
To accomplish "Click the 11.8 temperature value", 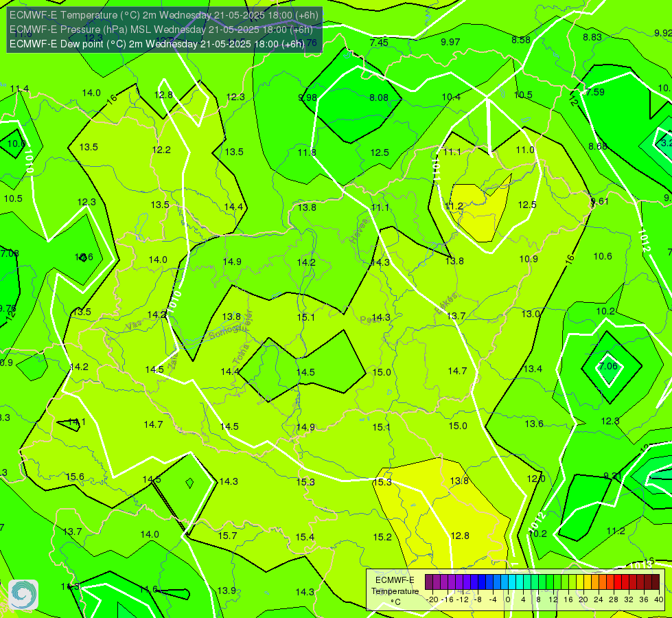I will coord(307,152).
